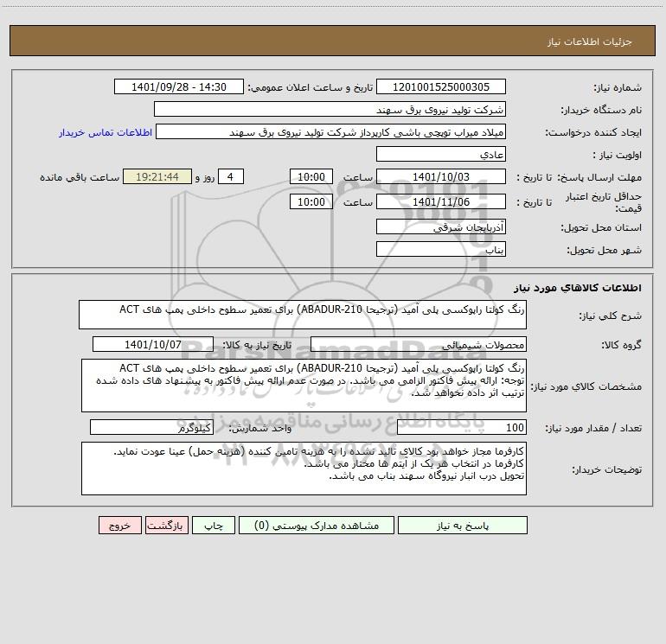Click the request creator name field
Image resolution: width=666 pixels, height=644 pixels.
click(331, 132)
